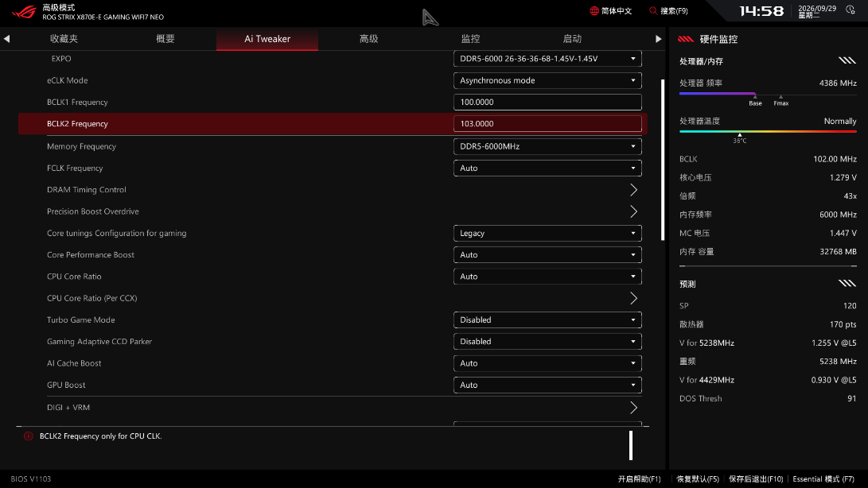Expand the DIGI + VRM submenu arrow
The image size is (868, 488).
tap(634, 408)
